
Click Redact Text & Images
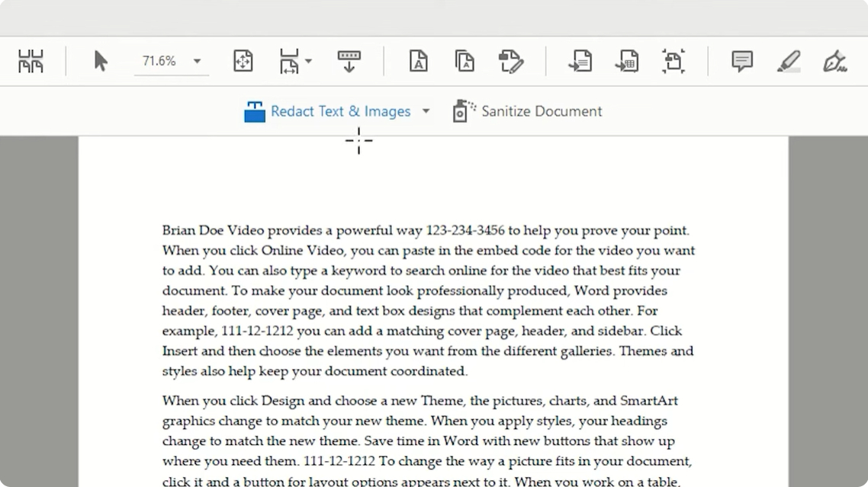tap(340, 111)
